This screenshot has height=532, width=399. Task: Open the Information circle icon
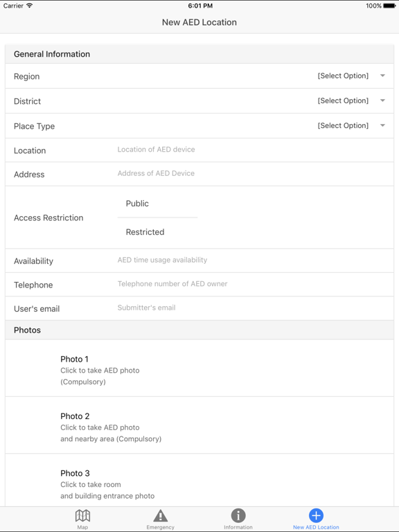coord(238,515)
